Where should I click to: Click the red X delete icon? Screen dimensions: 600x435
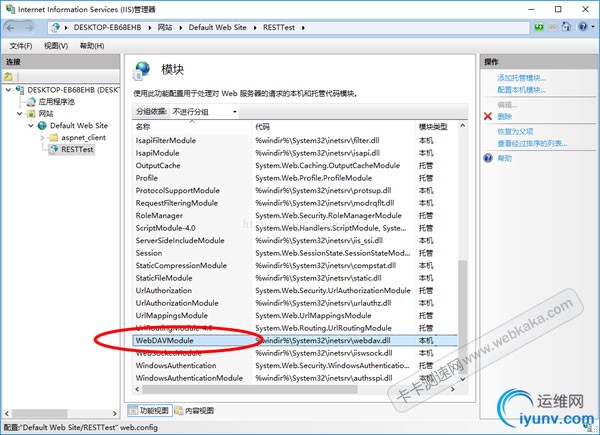click(488, 116)
